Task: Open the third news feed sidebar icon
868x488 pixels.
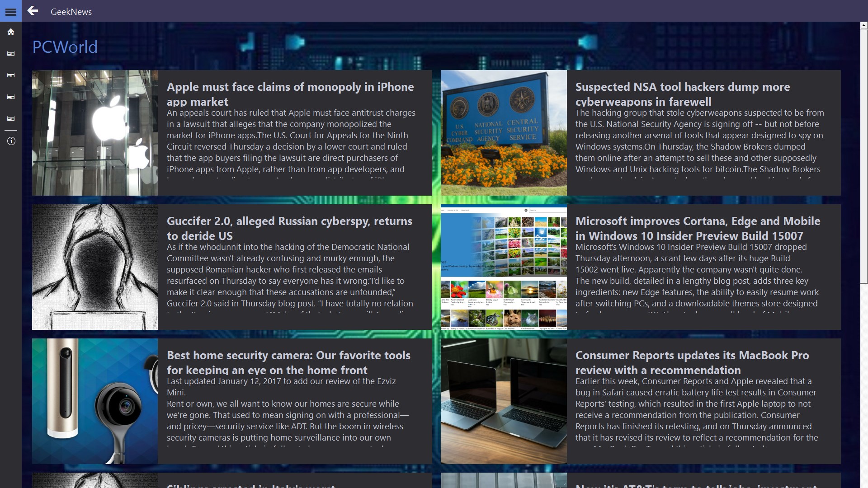Action: click(x=11, y=97)
